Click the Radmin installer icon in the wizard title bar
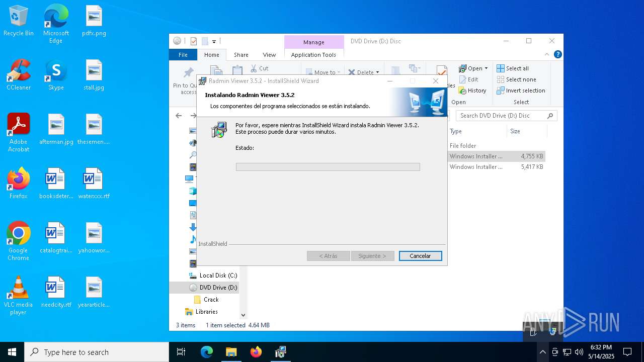644x362 pixels. tap(202, 81)
